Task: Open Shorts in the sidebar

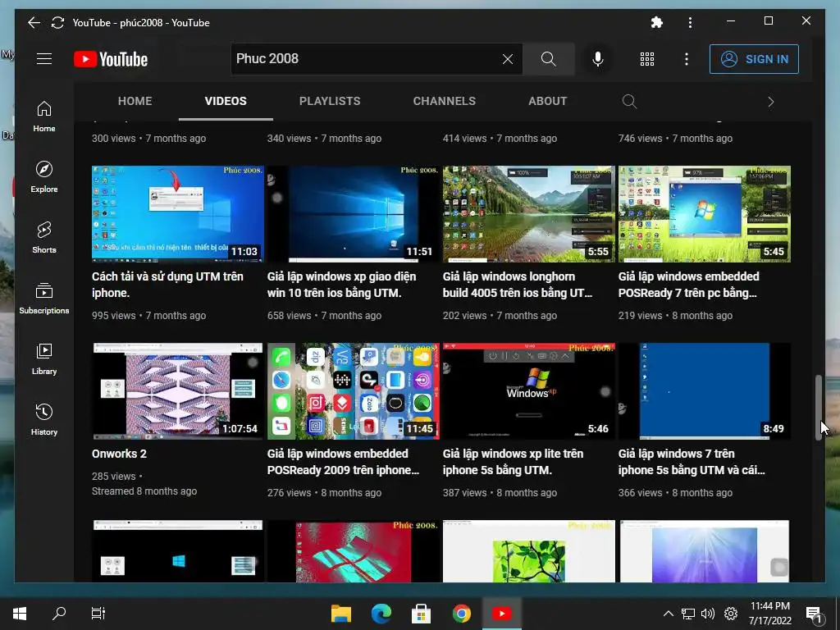Action: (44, 237)
